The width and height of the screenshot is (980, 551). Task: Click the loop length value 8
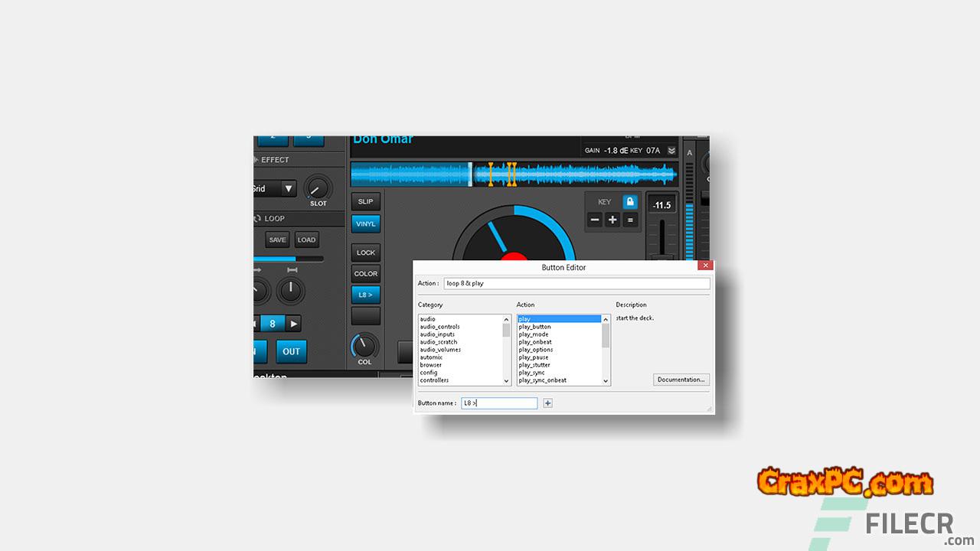(273, 324)
